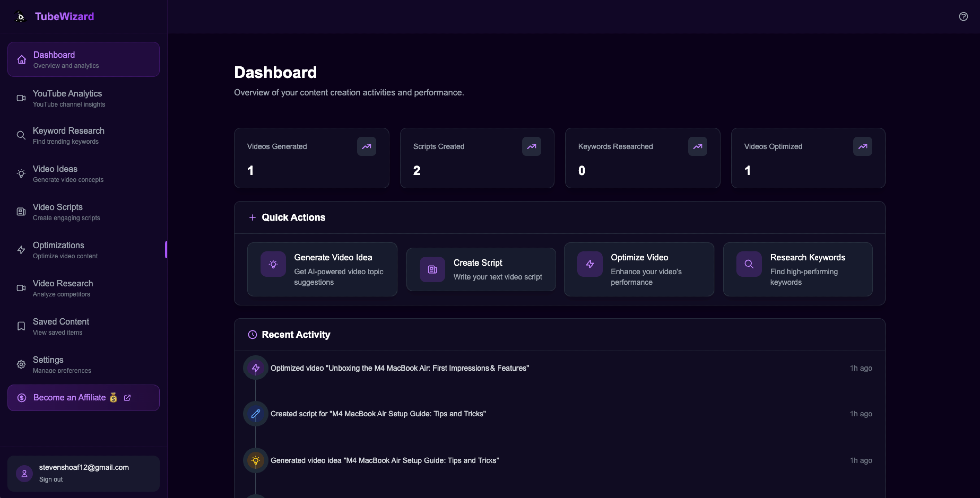The image size is (980, 498).
Task: Click '1h ago' on the Created script row
Action: click(x=861, y=413)
